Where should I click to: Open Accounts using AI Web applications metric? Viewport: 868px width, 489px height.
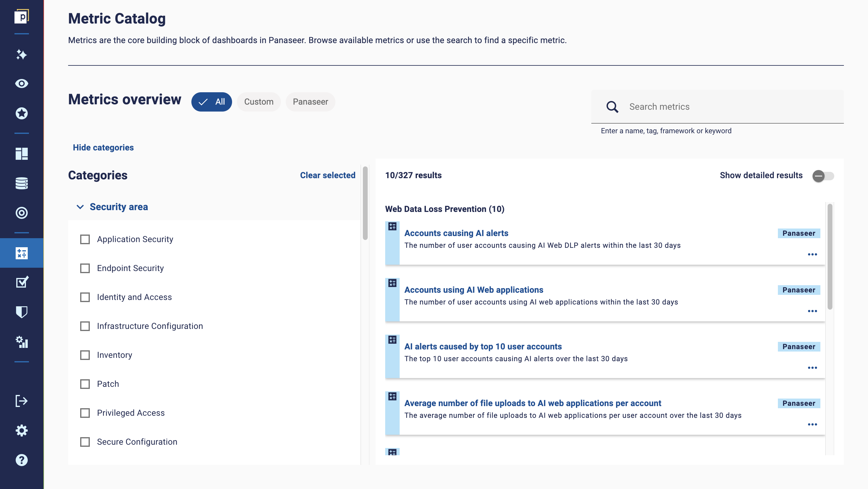474,290
